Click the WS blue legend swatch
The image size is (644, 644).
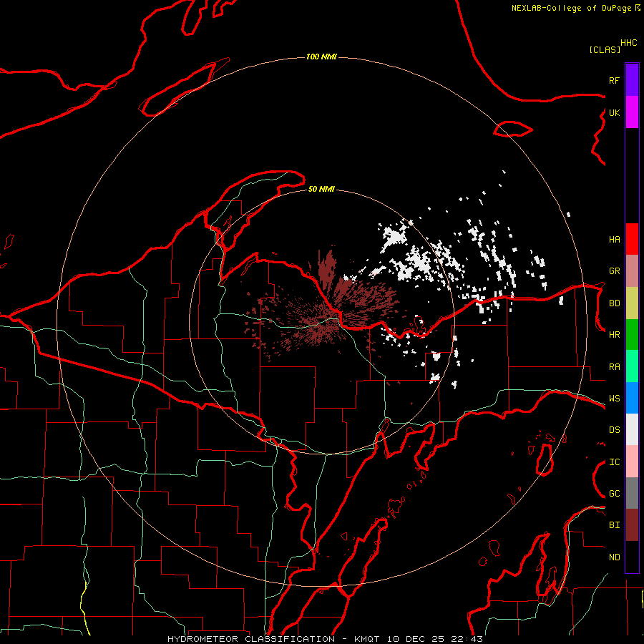pyautogui.click(x=632, y=398)
